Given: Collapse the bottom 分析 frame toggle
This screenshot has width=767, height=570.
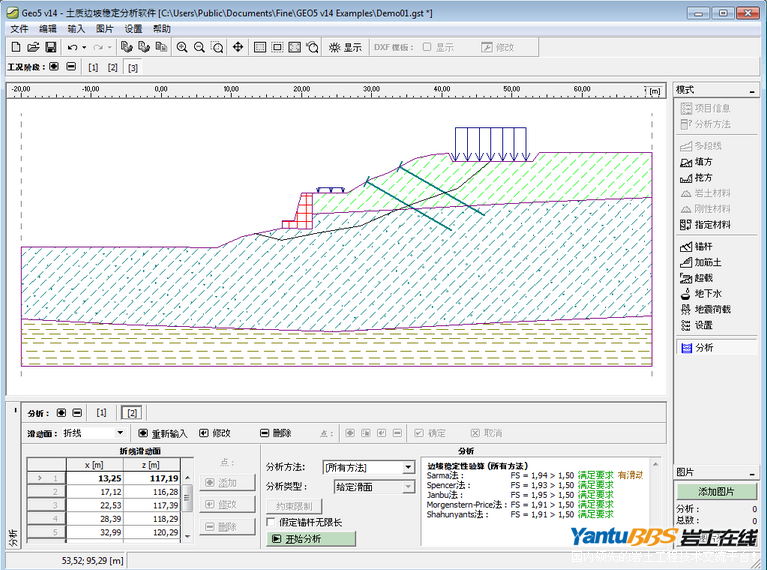Looking at the screenshot, I should tap(15, 410).
